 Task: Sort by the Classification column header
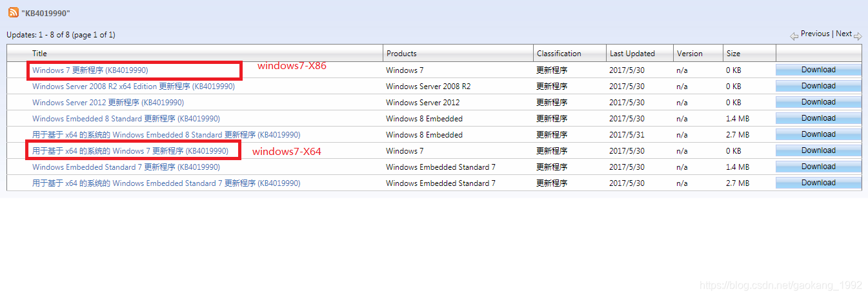(x=559, y=54)
